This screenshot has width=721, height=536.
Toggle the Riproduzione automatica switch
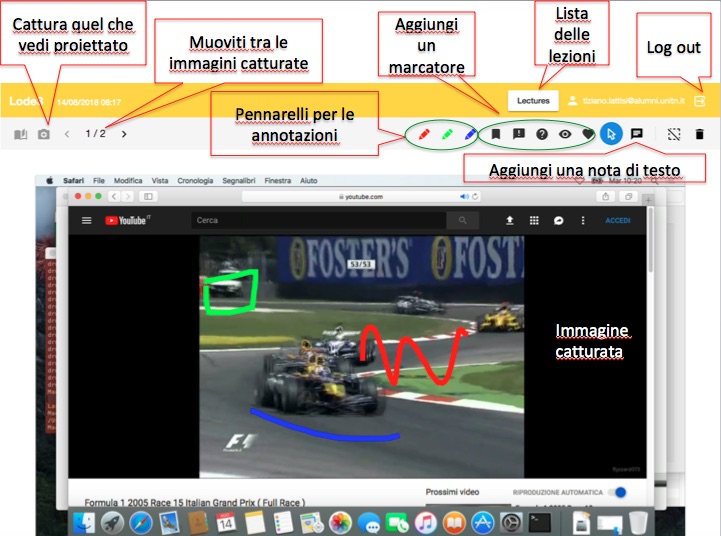coord(618,492)
